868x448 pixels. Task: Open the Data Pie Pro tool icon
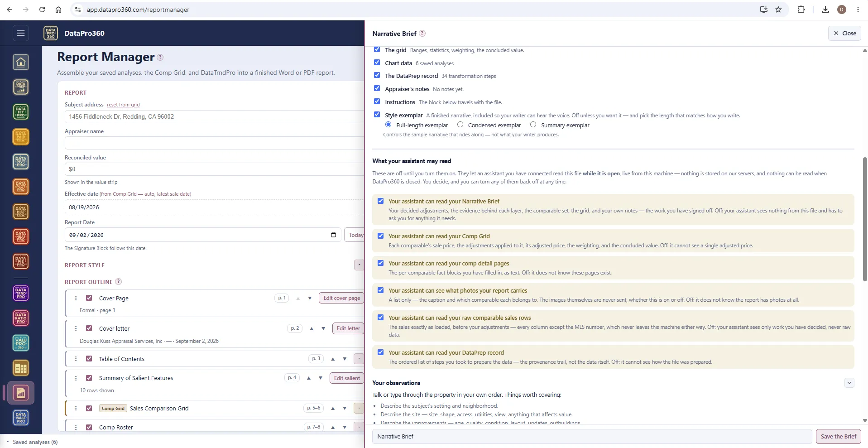click(x=21, y=261)
